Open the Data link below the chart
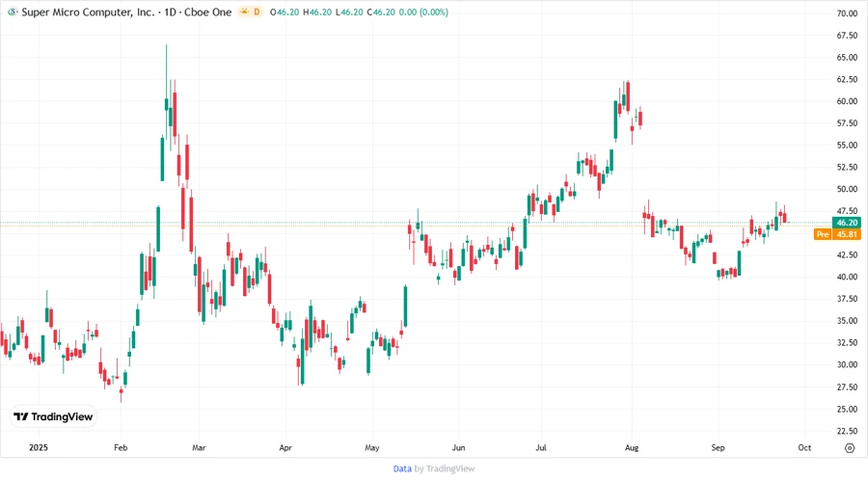The width and height of the screenshot is (868, 480). 402,469
